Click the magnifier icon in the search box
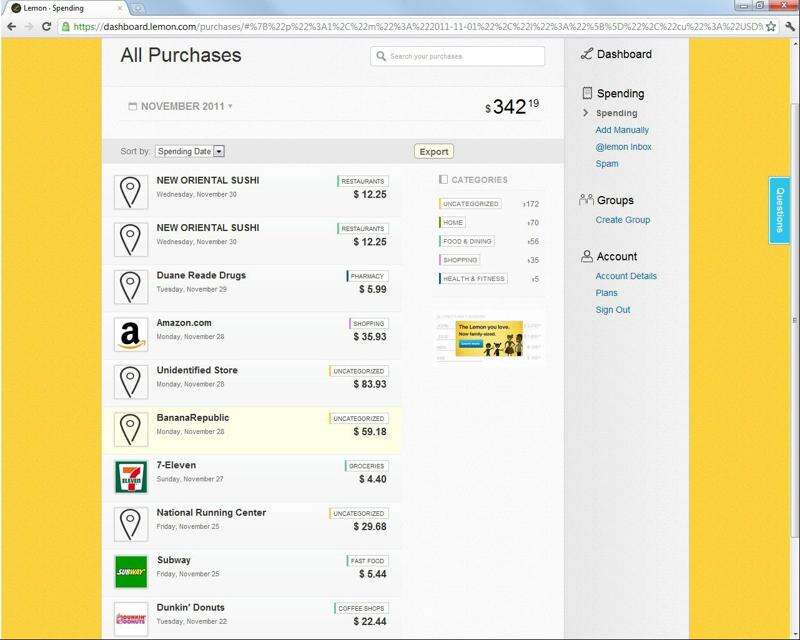Image resolution: width=800 pixels, height=640 pixels. (x=381, y=56)
